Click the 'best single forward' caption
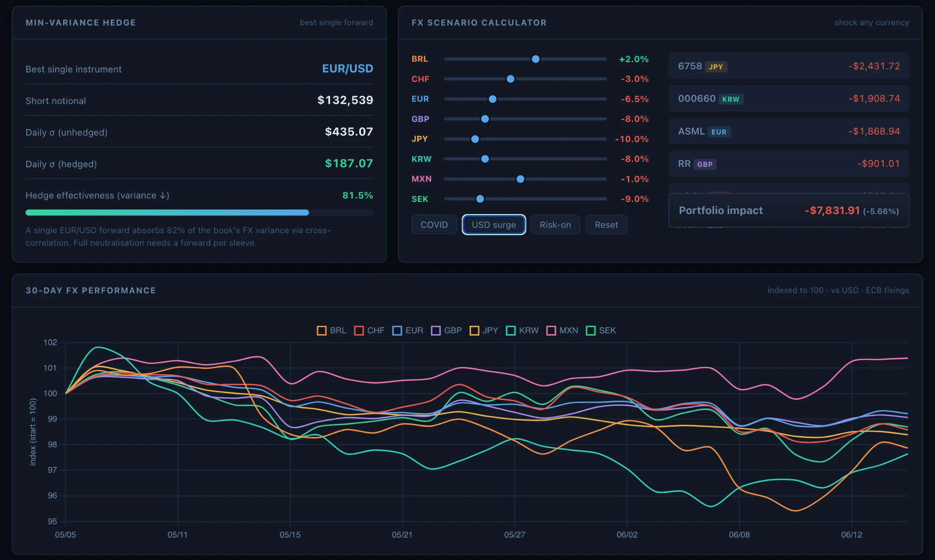 (336, 22)
